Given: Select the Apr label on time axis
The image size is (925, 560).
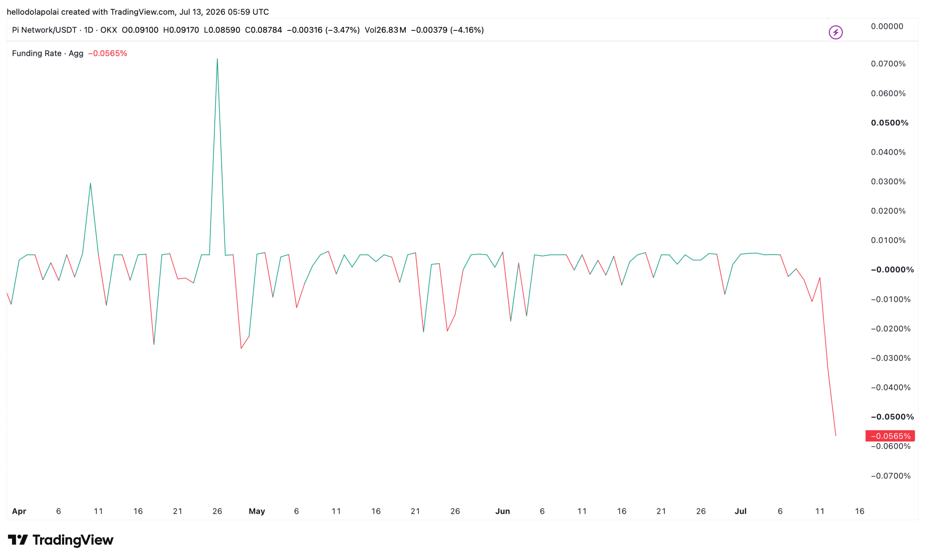Looking at the screenshot, I should [19, 511].
